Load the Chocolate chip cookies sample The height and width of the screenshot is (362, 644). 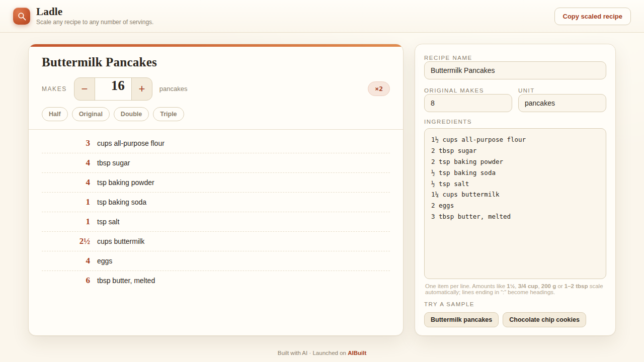pos(544,320)
